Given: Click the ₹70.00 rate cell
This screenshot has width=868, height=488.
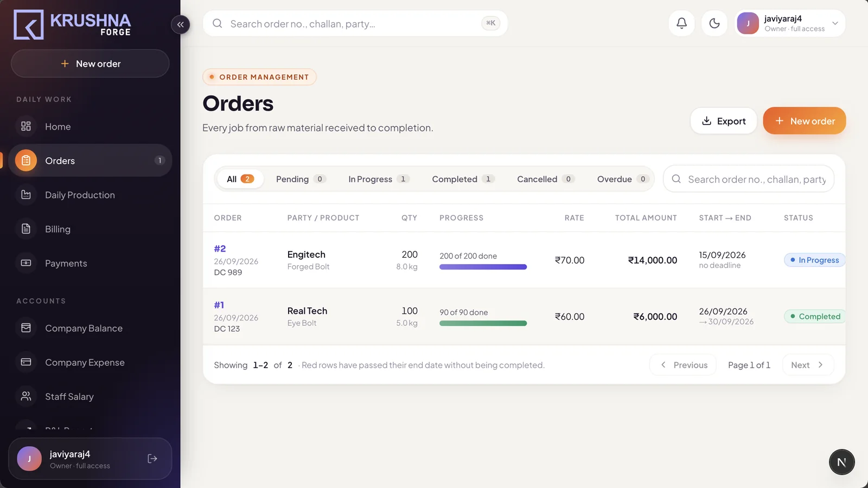Looking at the screenshot, I should click(x=570, y=260).
